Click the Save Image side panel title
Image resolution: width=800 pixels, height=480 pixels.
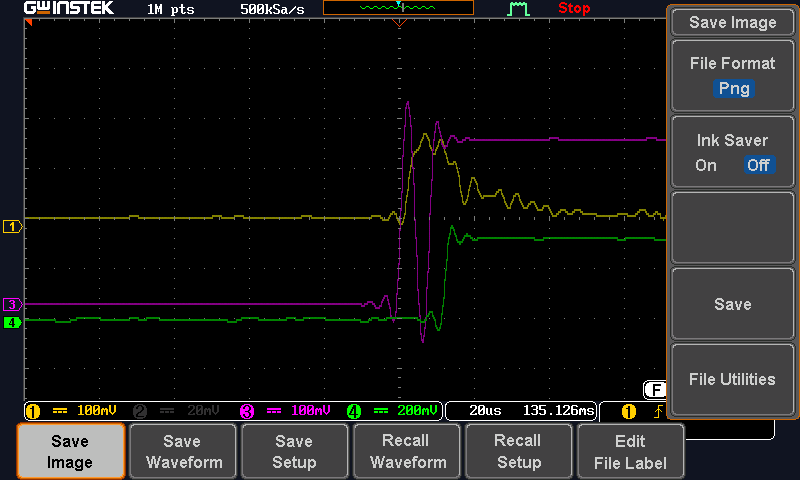pyautogui.click(x=733, y=22)
